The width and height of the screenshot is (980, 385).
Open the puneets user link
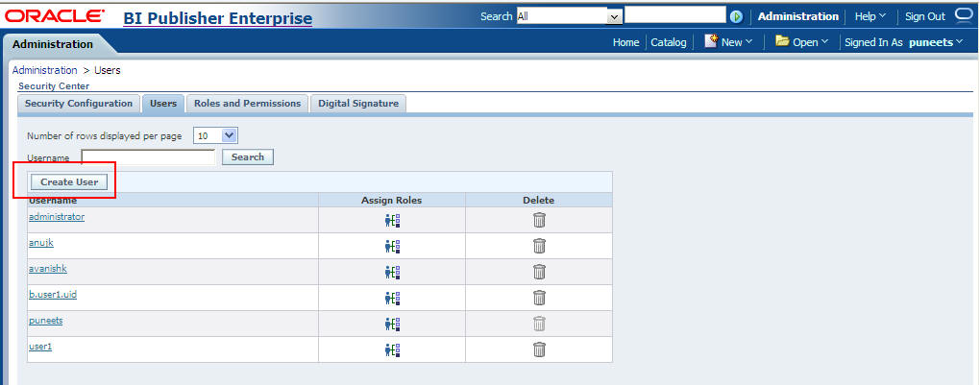[45, 320]
